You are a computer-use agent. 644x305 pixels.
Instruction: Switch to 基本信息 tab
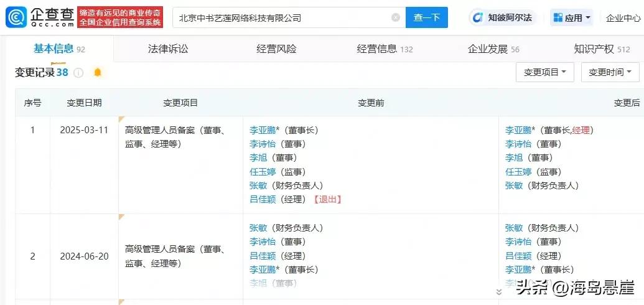click(x=59, y=49)
